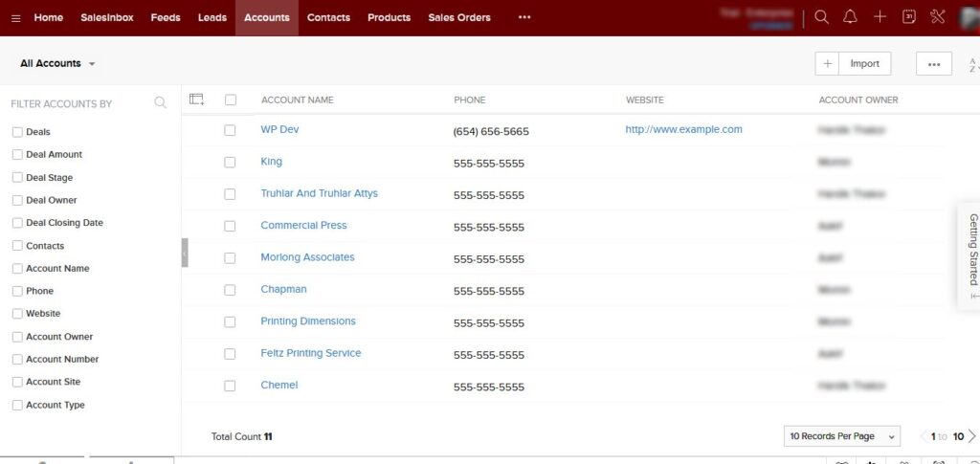
Task: Click the PHONE column header
Action: (469, 99)
